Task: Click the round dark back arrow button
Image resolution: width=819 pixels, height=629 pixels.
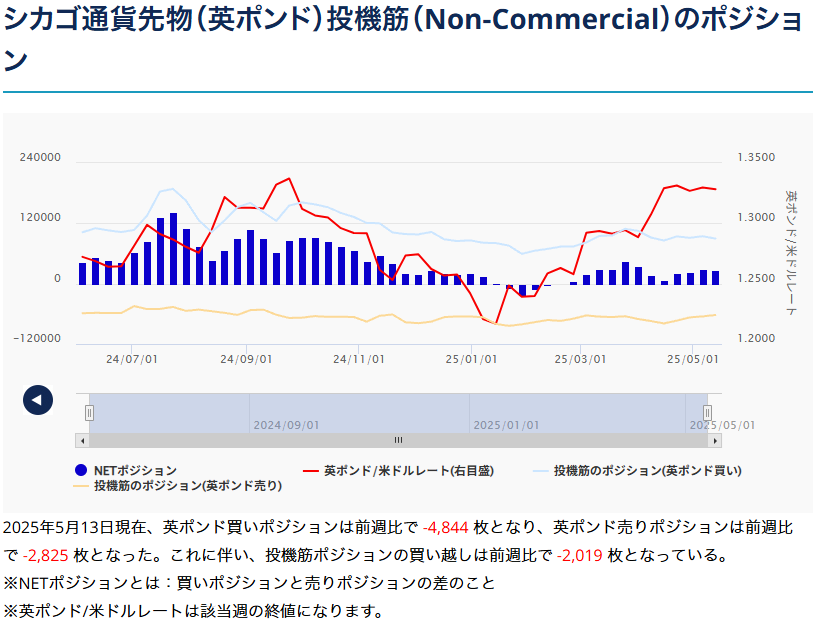Action: 37,400
